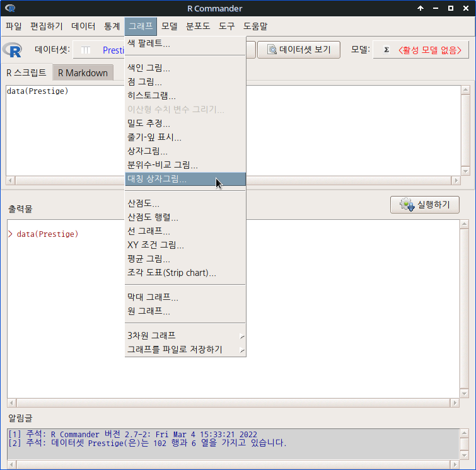Select 색인 그림... menu entry
The width and height of the screenshot is (476, 470).
(185, 67)
